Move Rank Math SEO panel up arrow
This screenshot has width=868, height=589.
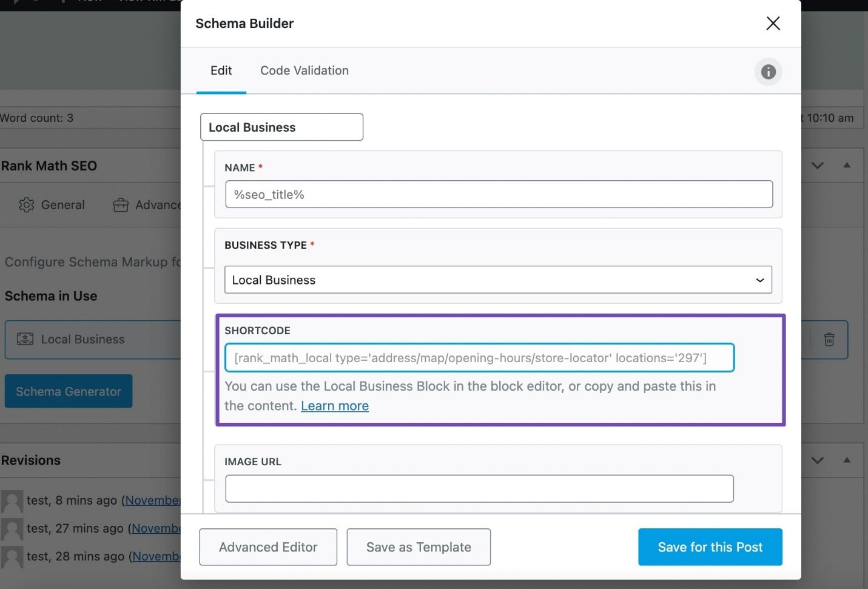[847, 166]
